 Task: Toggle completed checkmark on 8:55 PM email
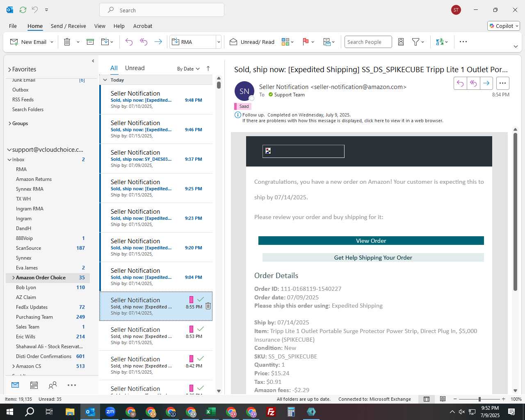[201, 299]
